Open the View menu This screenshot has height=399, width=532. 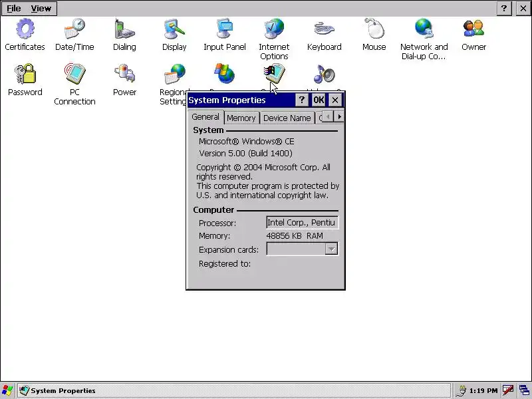click(41, 9)
